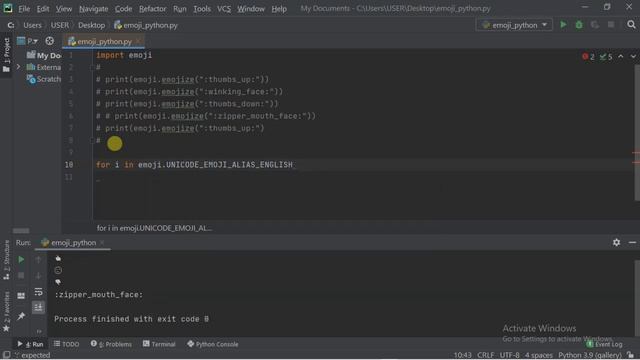Click the Users breadcrumb
Screen dimensions: 640x360
point(32,25)
